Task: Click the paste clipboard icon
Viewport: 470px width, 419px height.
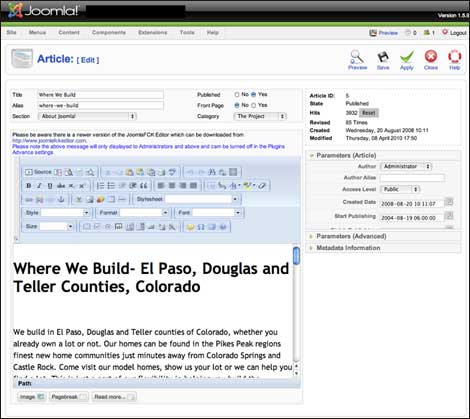Action: tap(129, 172)
